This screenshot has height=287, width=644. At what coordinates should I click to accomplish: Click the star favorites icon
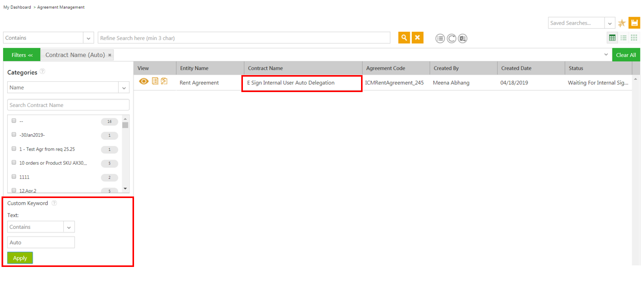(622, 23)
